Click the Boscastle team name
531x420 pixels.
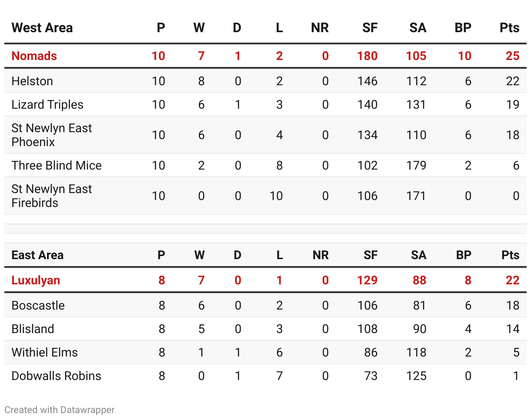coord(38,305)
